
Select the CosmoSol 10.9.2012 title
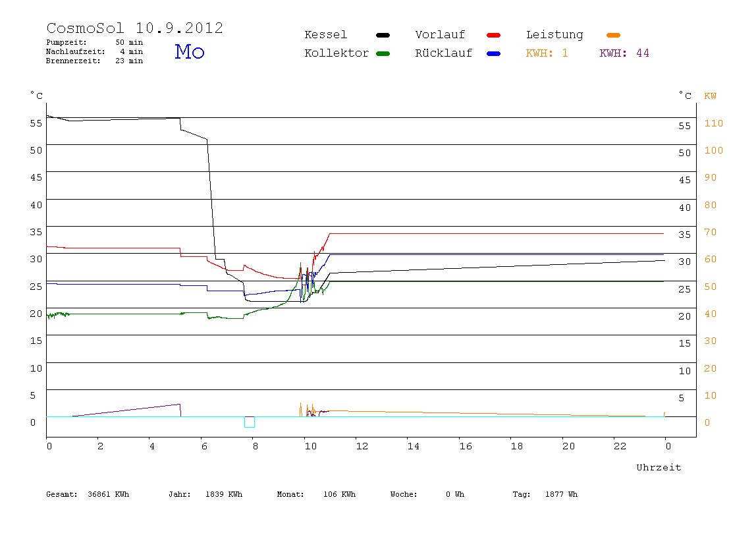pos(134,28)
